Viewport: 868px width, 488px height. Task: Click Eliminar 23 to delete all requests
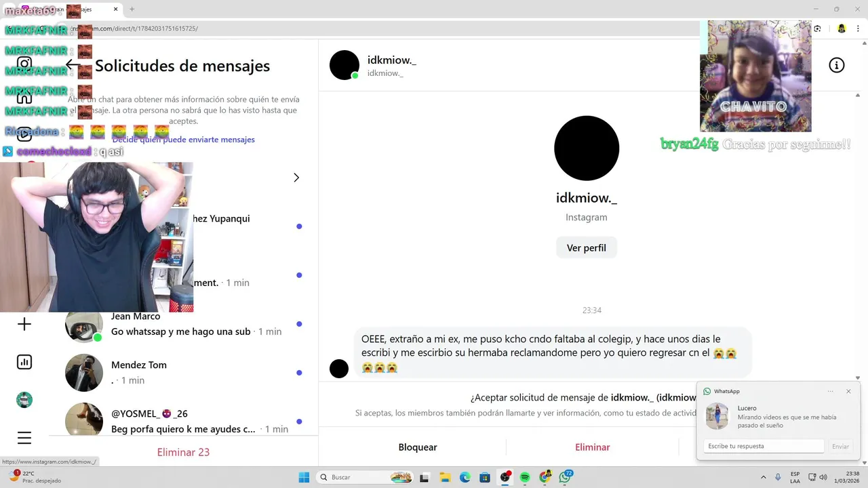(183, 452)
